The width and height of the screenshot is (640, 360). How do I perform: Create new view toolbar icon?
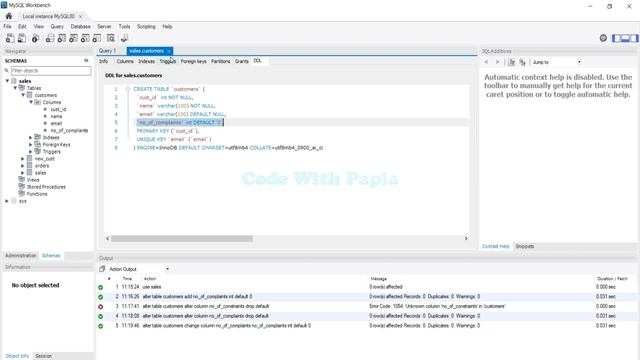coord(73,38)
